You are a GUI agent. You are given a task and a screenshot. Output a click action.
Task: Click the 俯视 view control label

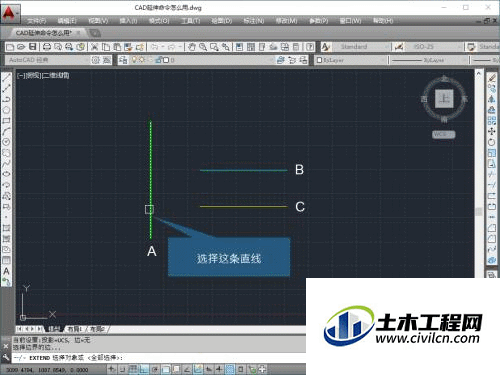tap(33, 76)
